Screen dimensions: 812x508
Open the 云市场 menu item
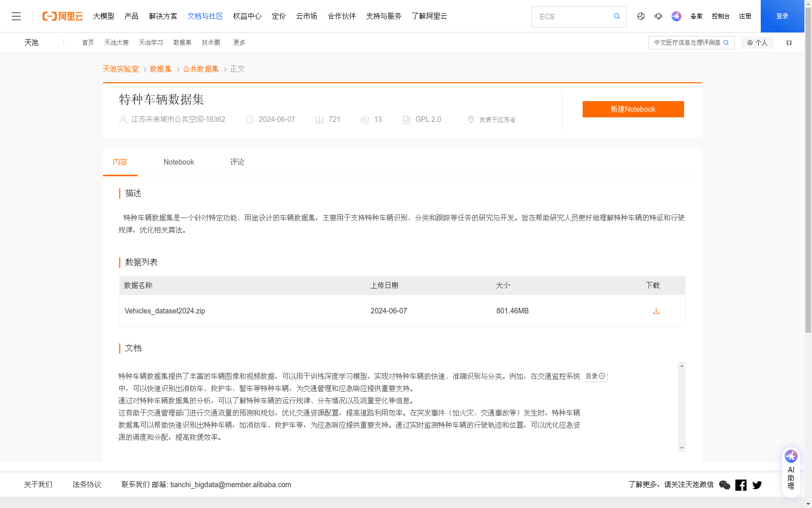[x=307, y=16]
